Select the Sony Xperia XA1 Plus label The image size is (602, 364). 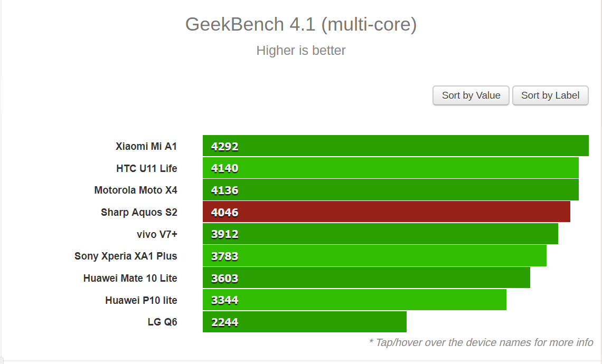point(126,256)
